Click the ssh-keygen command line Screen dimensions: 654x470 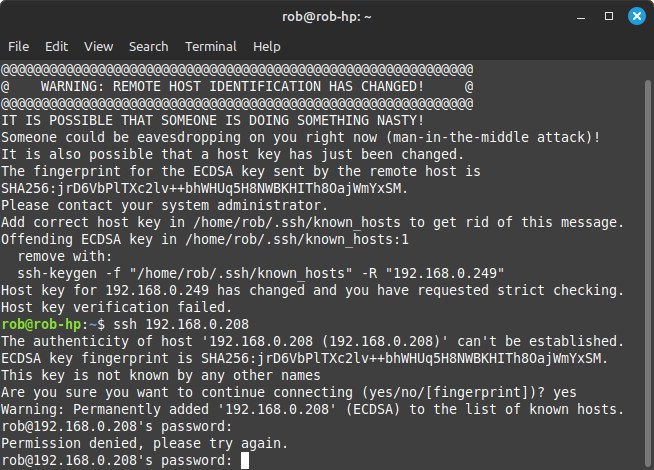pyautogui.click(x=249, y=274)
